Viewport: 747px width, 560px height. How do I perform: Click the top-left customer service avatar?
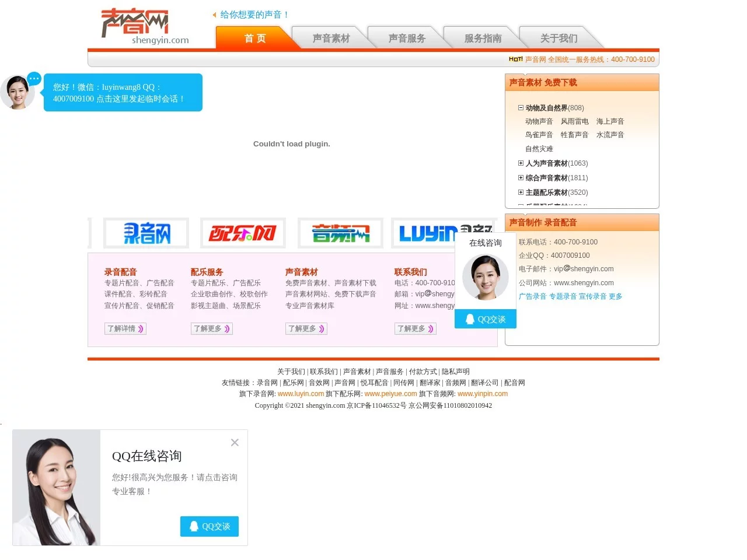[x=18, y=92]
